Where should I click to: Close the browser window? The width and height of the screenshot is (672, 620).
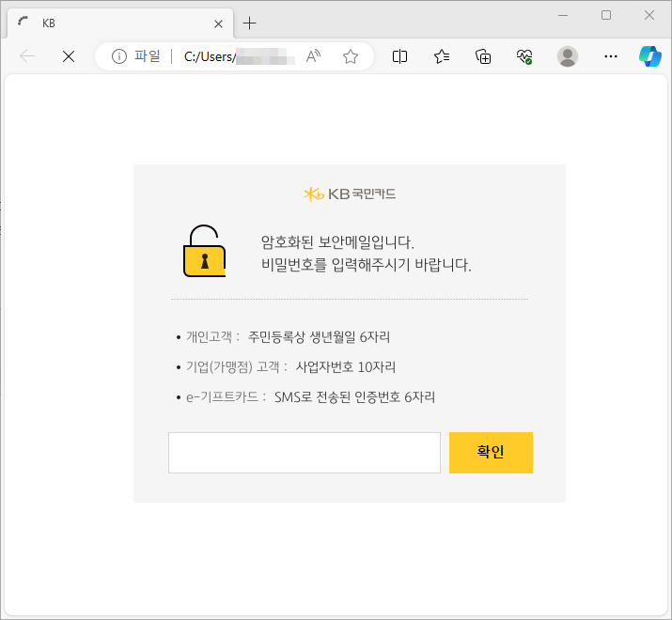(649, 15)
